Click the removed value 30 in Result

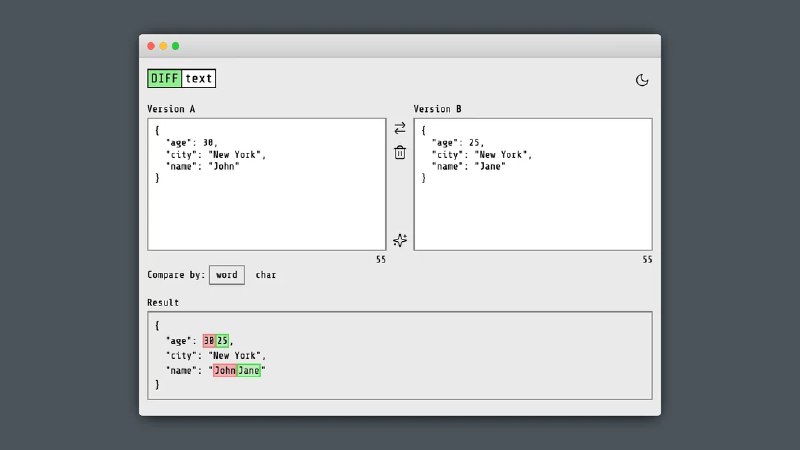point(209,340)
